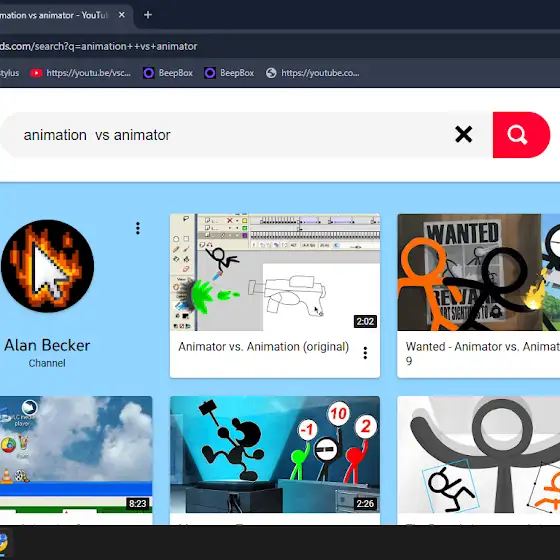
Task: Open the stylus bookmark
Action: (x=9, y=73)
